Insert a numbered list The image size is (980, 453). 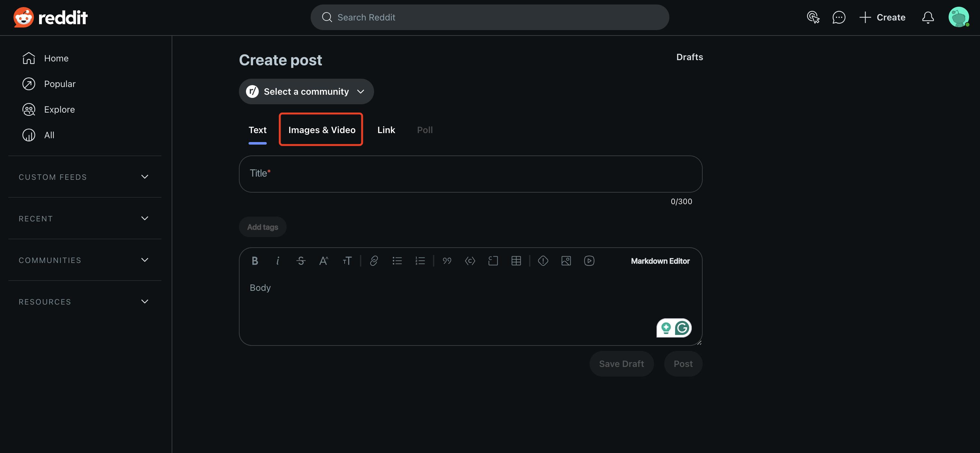(x=420, y=261)
